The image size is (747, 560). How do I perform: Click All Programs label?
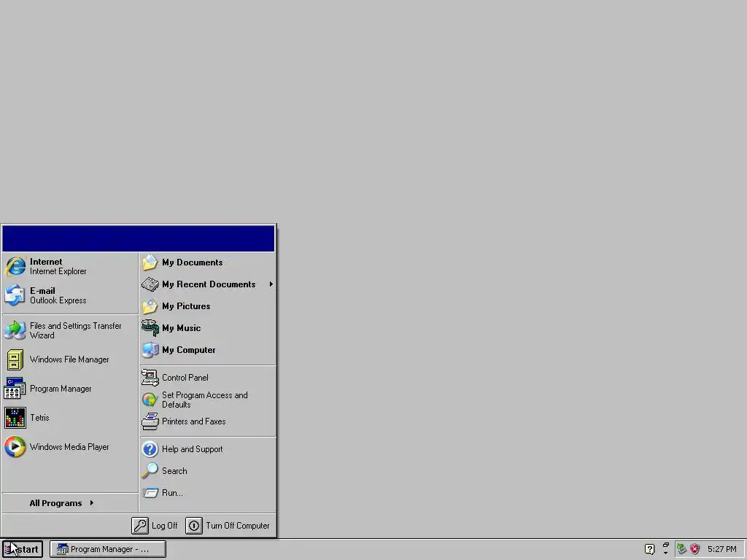click(55, 503)
